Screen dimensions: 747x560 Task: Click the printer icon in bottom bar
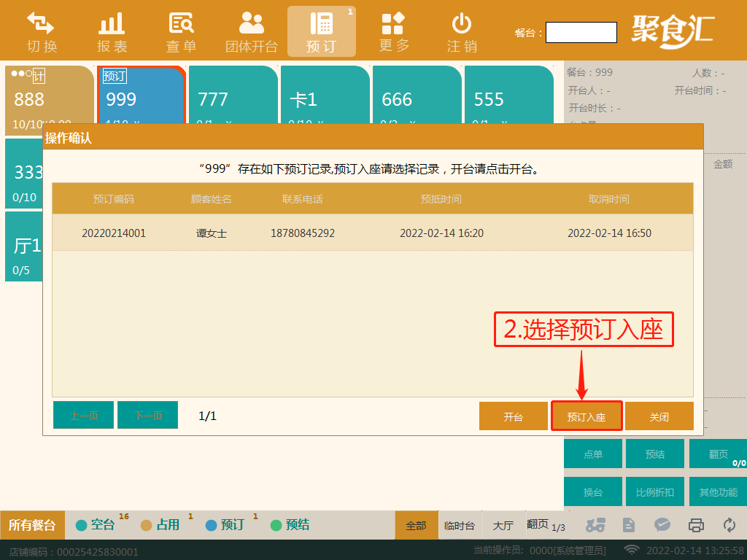click(x=696, y=525)
